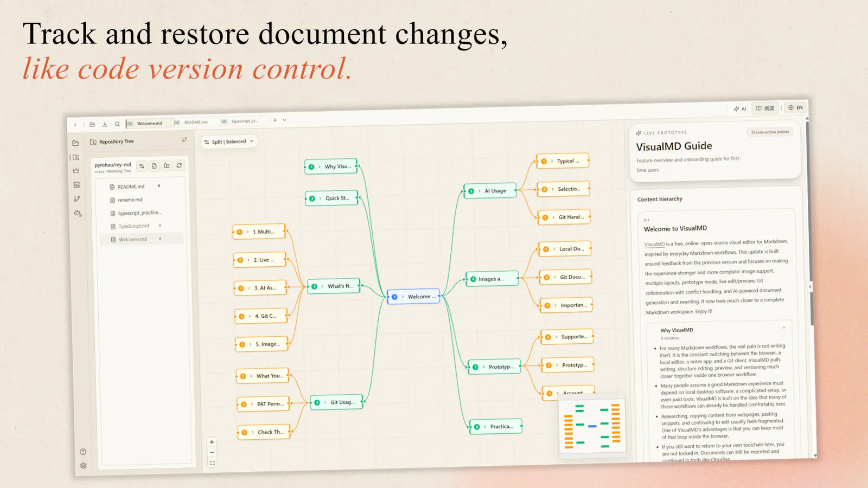Viewport: 868px width, 488px height.
Task: Expand the Why Visu... node chevron
Action: pyautogui.click(x=320, y=166)
